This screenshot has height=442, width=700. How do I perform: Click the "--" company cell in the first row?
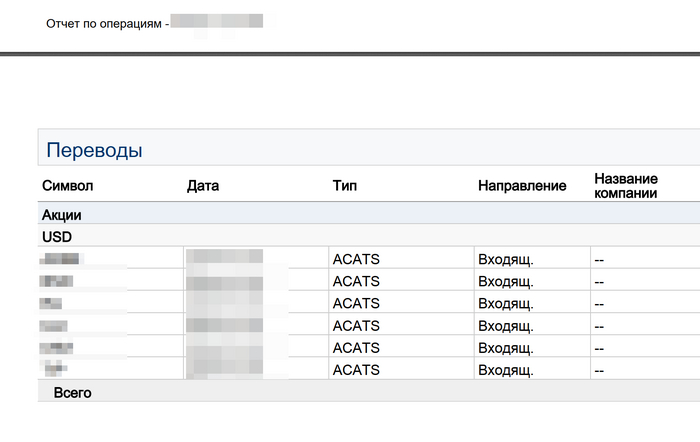pos(600,260)
